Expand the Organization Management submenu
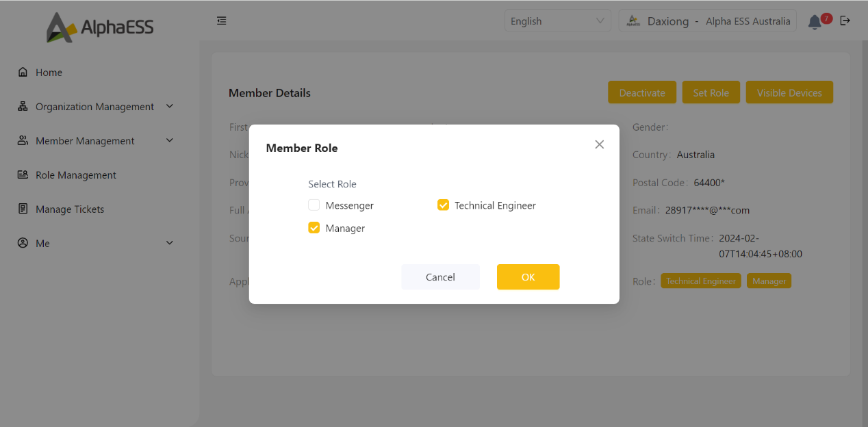Image resolution: width=868 pixels, height=427 pixels. (x=95, y=107)
